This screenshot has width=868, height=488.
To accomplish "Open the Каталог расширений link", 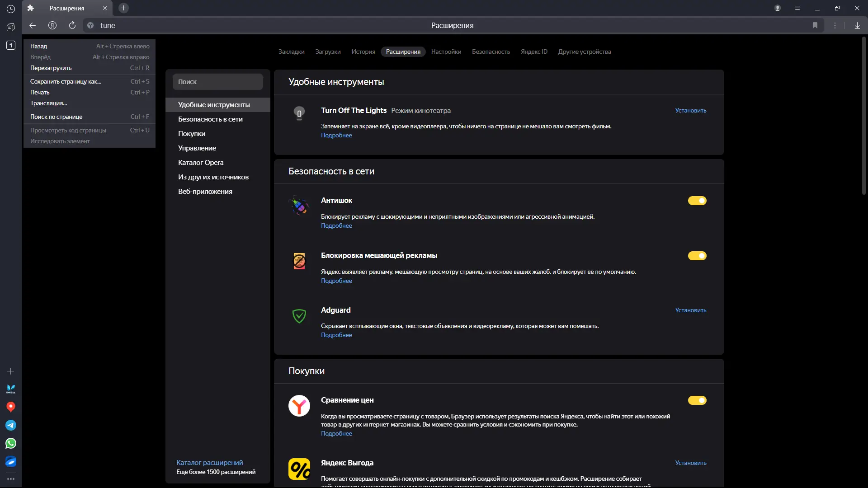I will tap(209, 462).
